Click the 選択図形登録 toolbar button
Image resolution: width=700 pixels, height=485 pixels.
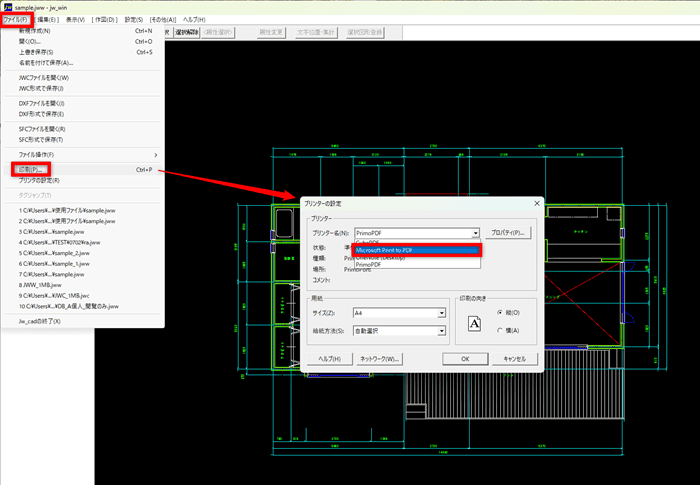click(x=365, y=32)
